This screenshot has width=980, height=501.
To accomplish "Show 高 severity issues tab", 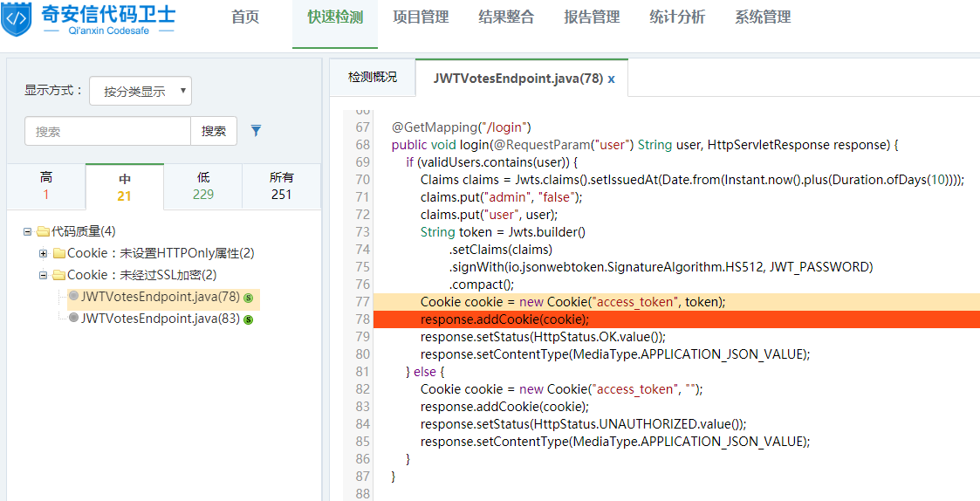I will (46, 186).
